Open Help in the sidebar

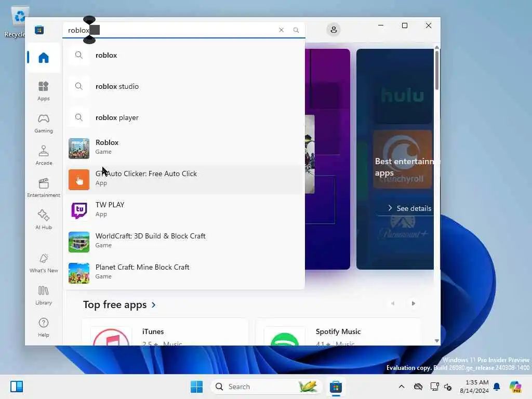tap(44, 327)
